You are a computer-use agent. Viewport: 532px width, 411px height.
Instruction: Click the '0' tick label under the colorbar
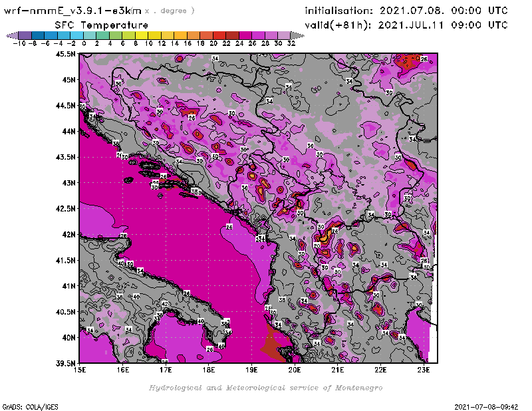pos(84,43)
